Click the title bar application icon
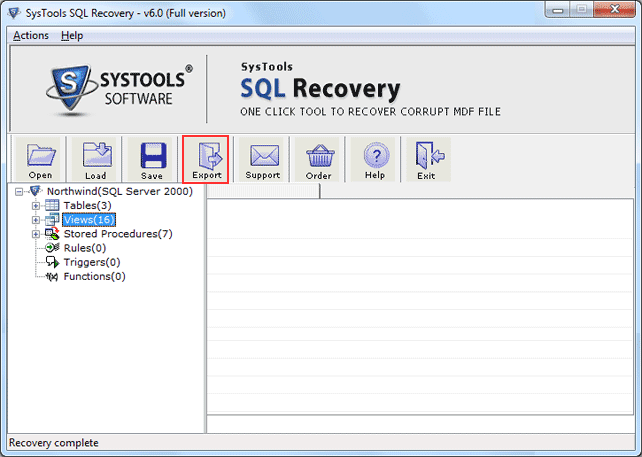642x457 pixels. click(14, 13)
